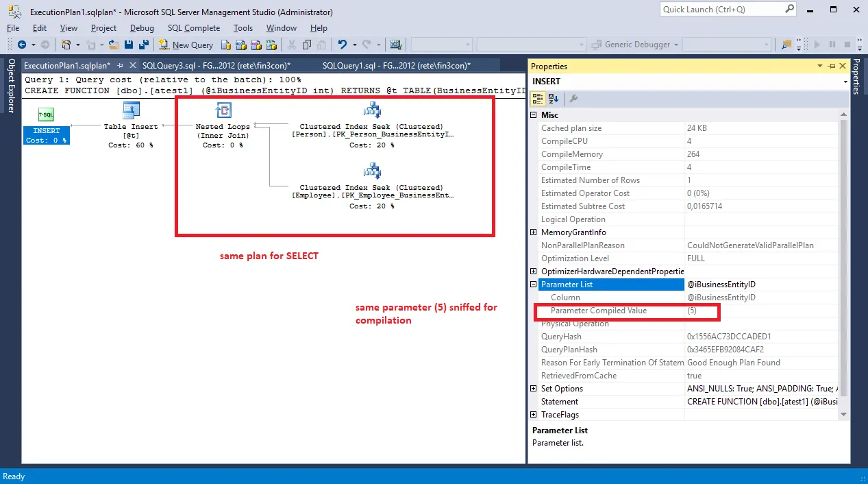
Task: Open the Object Explorer side tab
Action: click(x=11, y=85)
